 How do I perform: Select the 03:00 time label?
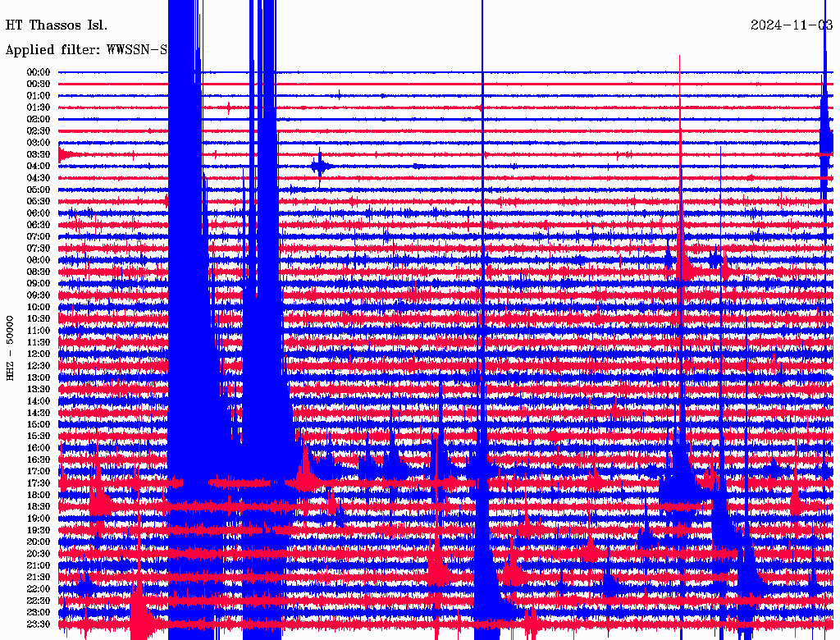click(39, 143)
